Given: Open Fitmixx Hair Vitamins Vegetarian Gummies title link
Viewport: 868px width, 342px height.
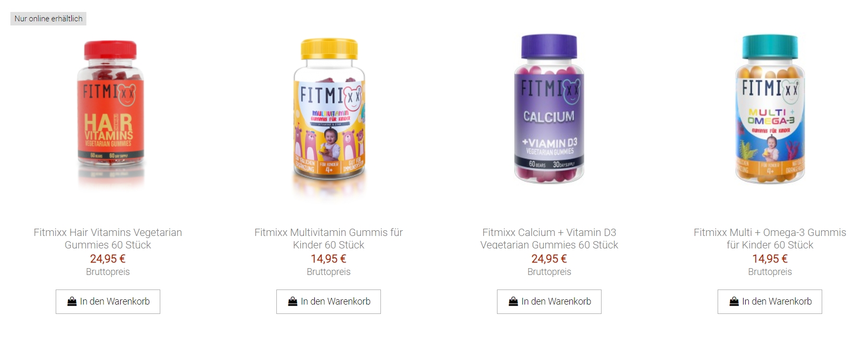Looking at the screenshot, I should point(108,239).
